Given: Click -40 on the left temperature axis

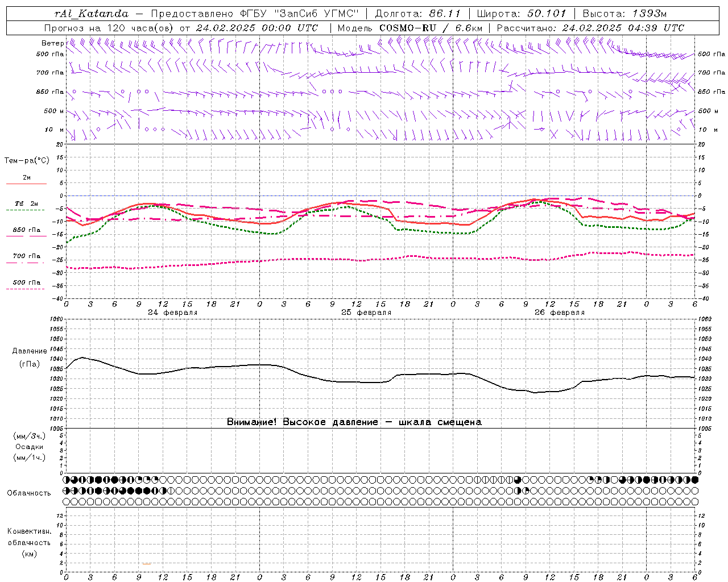Looking at the screenshot, I should point(59,298).
